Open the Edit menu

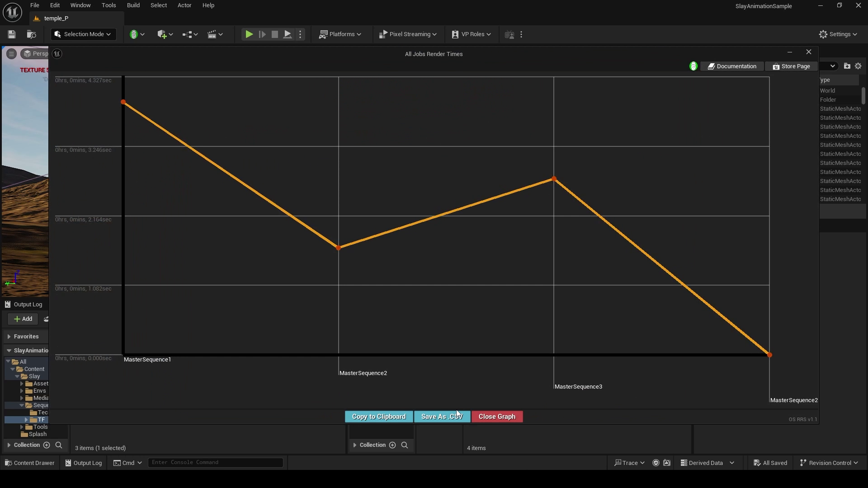pos(55,5)
